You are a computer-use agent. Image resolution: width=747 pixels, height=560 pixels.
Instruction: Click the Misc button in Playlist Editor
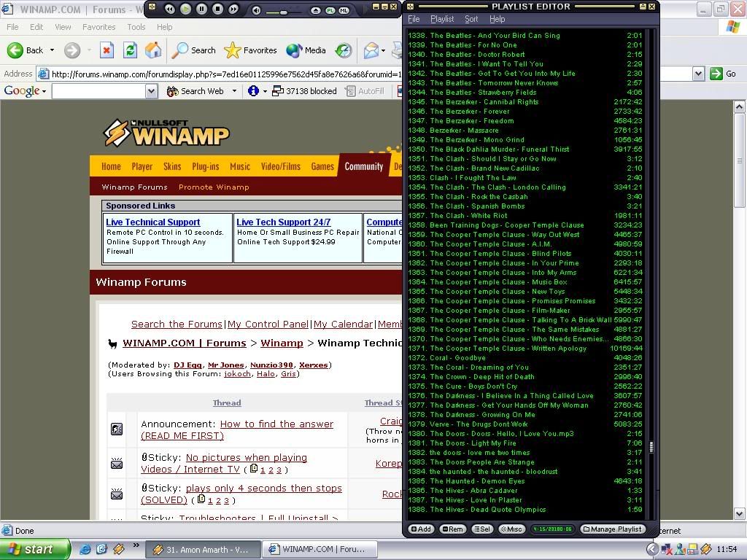(x=511, y=529)
